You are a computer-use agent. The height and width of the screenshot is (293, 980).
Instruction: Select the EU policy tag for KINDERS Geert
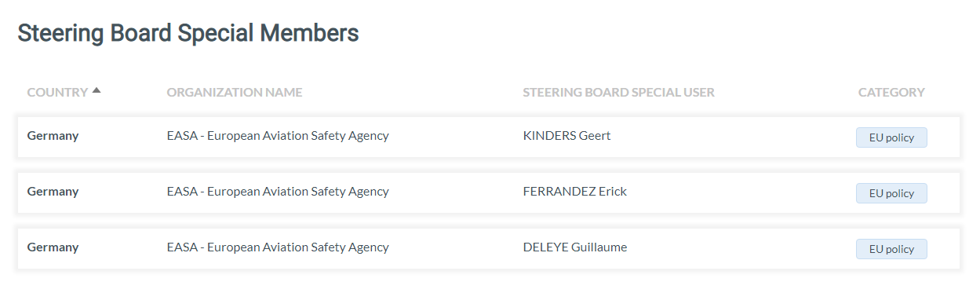point(891,137)
